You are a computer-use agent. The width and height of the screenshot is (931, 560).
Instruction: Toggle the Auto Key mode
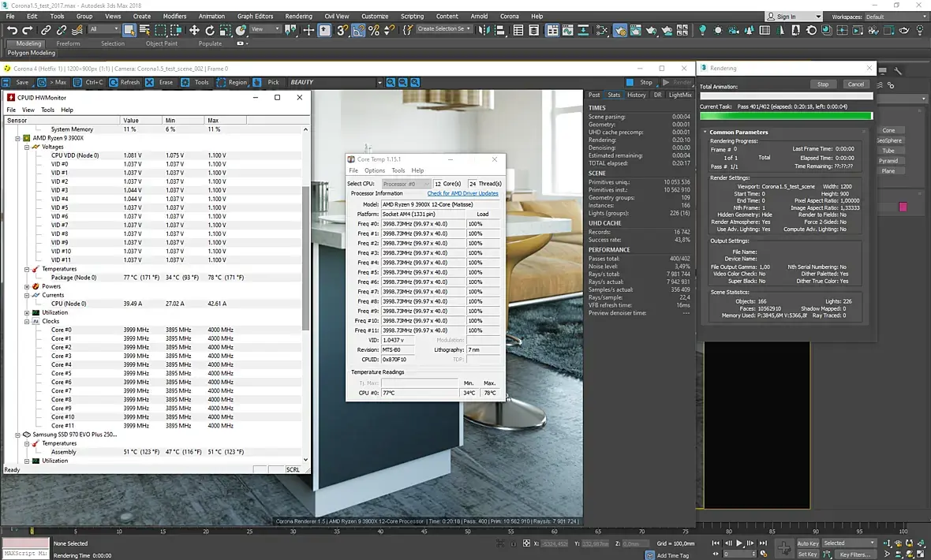[807, 543]
